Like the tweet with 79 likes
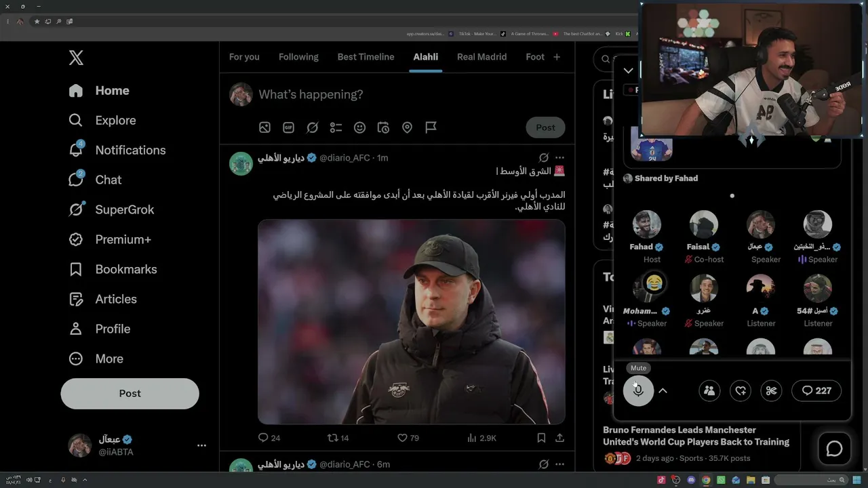This screenshot has width=868, height=488. 408,438
